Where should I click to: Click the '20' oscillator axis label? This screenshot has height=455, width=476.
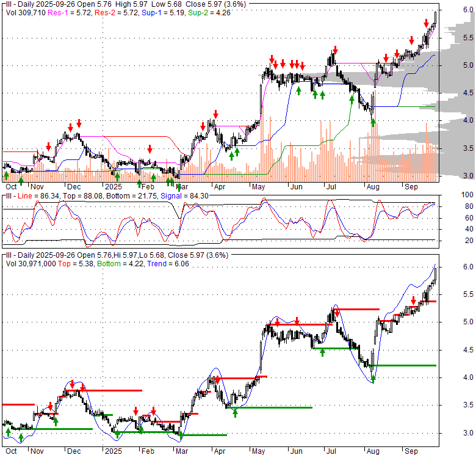tap(469, 241)
